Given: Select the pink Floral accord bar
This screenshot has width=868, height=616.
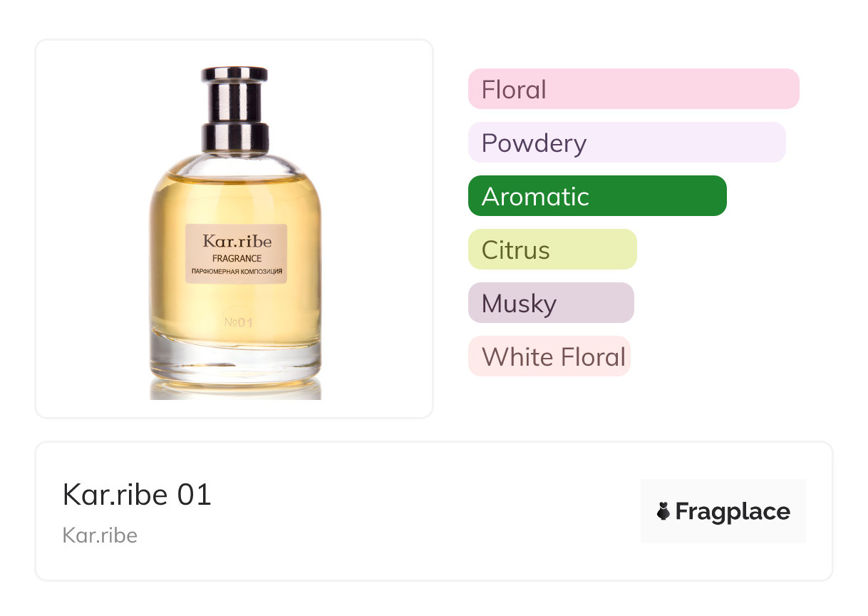Looking at the screenshot, I should click(x=634, y=89).
